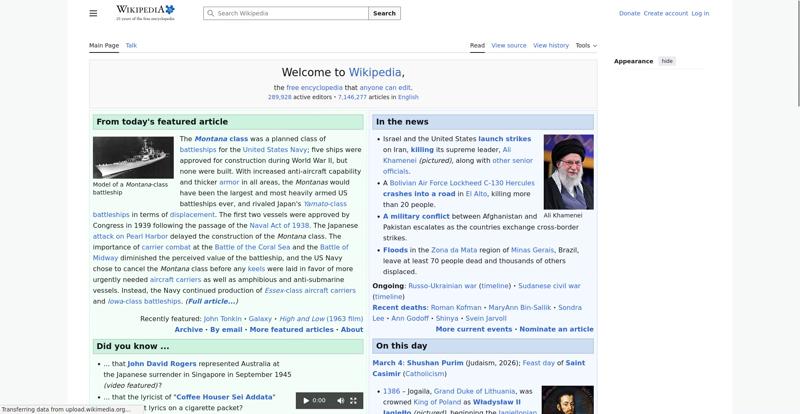This screenshot has width=800, height=414.
Task: Expand the Tools dropdown menu
Action: coord(584,45)
